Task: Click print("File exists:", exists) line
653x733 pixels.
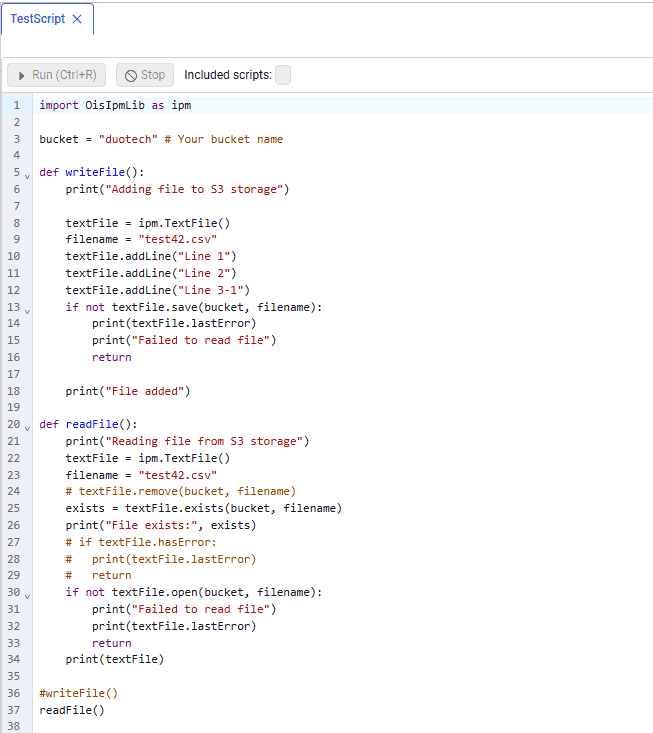Action: coord(161,525)
